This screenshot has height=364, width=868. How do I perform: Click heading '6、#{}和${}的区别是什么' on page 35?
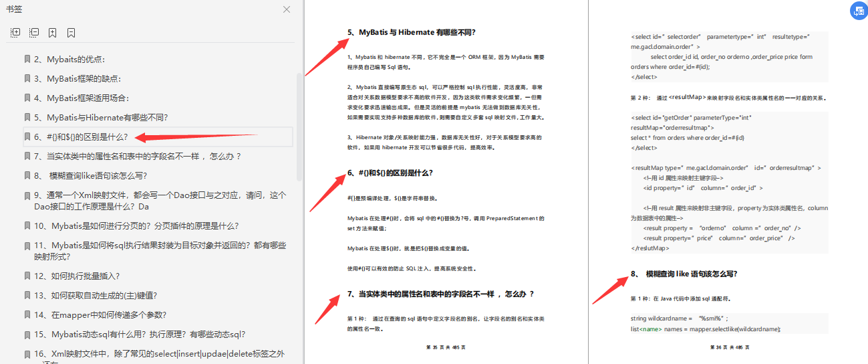point(390,173)
